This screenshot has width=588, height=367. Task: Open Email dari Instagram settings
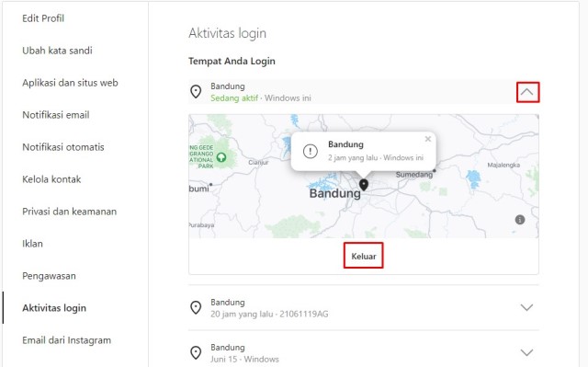pyautogui.click(x=66, y=340)
